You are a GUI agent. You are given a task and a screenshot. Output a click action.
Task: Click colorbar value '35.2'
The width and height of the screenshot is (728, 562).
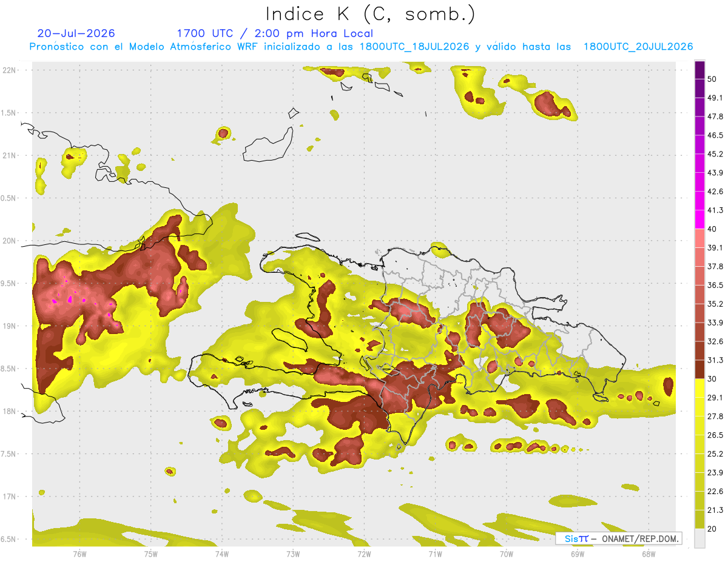(x=715, y=304)
